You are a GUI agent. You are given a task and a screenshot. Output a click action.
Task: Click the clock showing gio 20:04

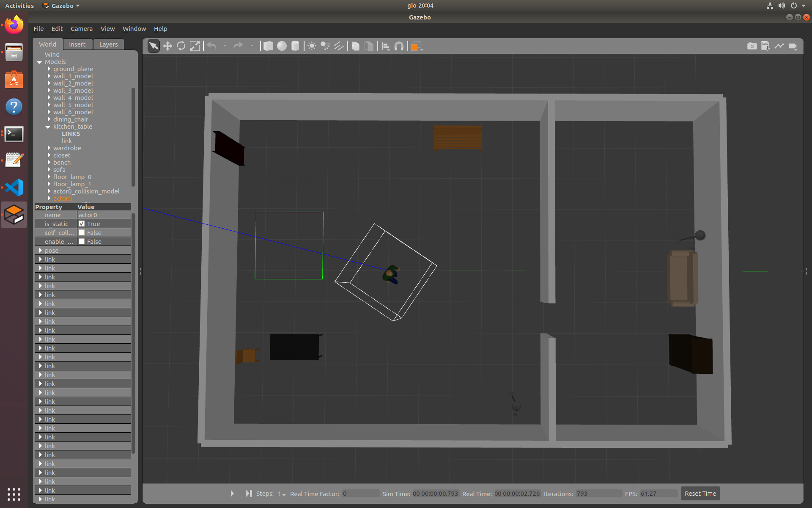(x=420, y=6)
